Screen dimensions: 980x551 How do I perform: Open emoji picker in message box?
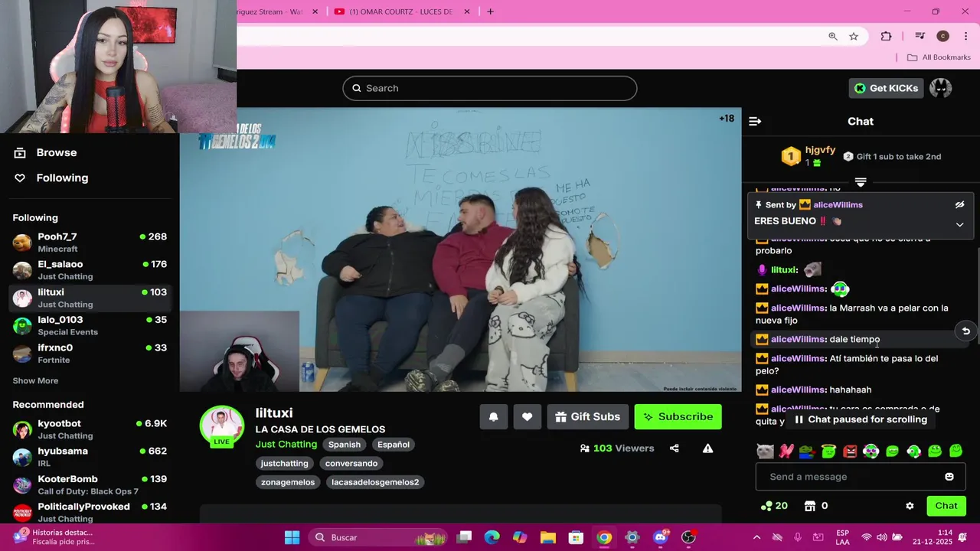pyautogui.click(x=949, y=477)
